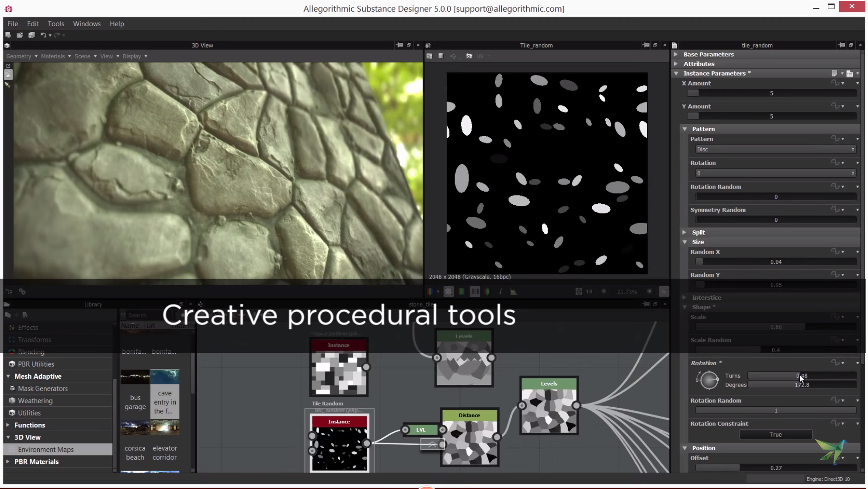868x489 pixels.
Task: Select Environment Maps under 3D View
Action: click(47, 449)
